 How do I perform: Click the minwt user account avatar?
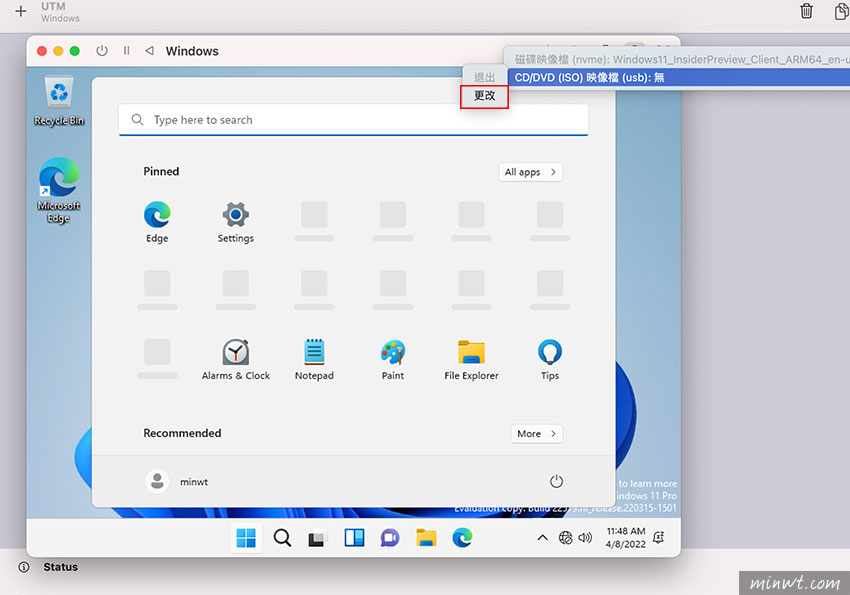click(157, 481)
